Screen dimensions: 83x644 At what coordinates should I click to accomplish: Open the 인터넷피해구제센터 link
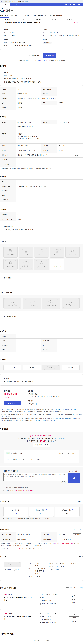coord(22,490)
